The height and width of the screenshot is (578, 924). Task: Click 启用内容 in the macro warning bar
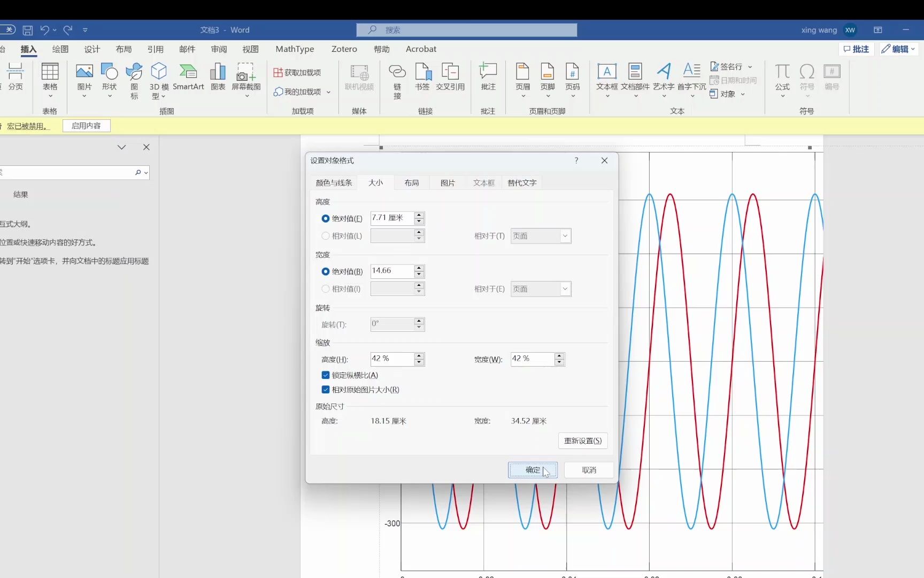tap(86, 126)
